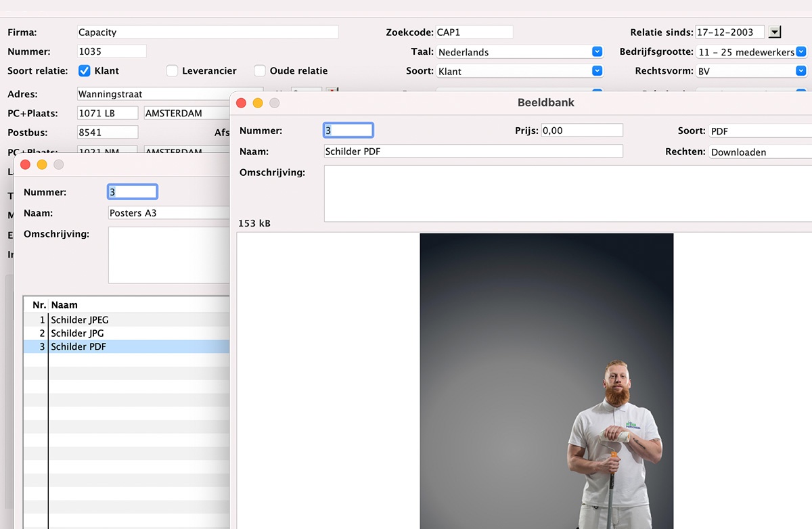Open the Rechtsvorm dropdown showing BV

pyautogui.click(x=752, y=70)
